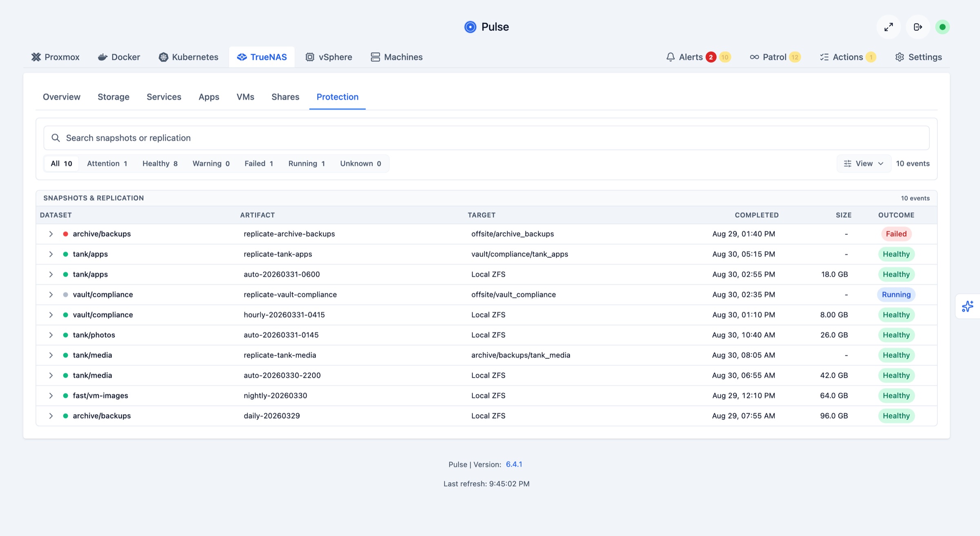Click the Patrol count badge 12
980x536 pixels.
[795, 57]
